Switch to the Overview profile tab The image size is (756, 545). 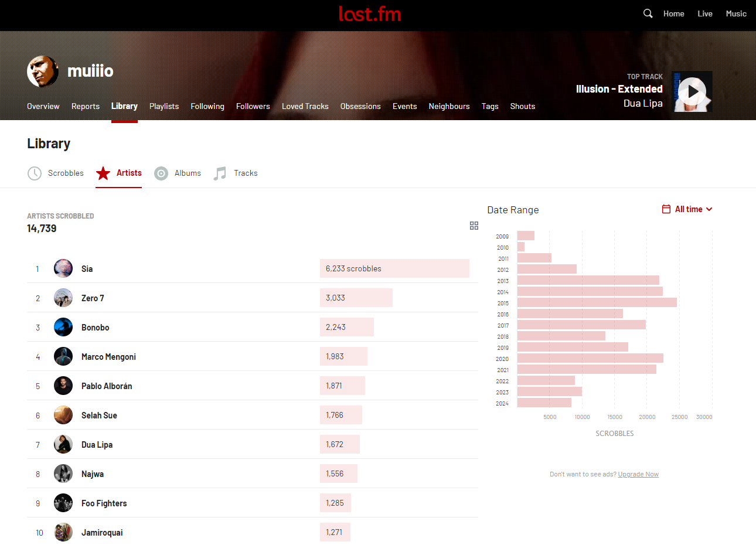click(43, 106)
